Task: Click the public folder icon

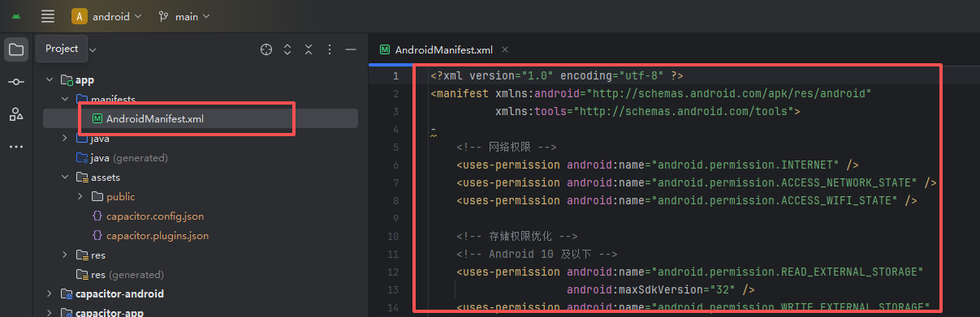Action: tap(97, 197)
